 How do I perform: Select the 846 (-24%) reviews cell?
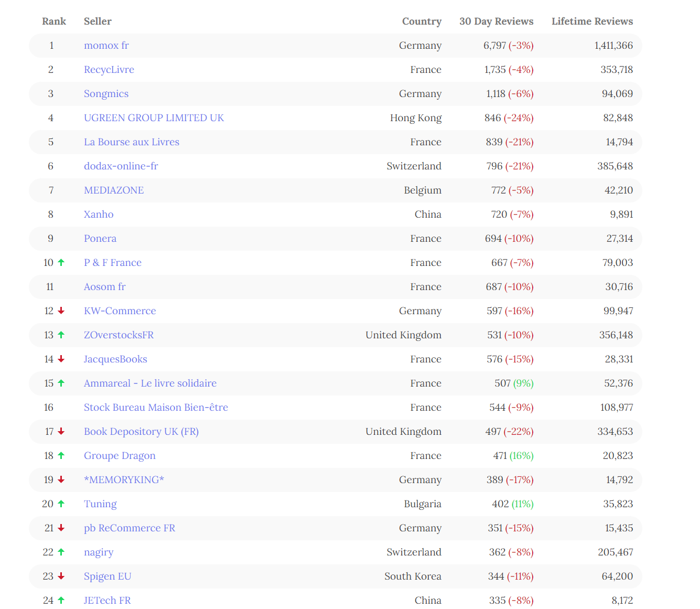click(509, 118)
